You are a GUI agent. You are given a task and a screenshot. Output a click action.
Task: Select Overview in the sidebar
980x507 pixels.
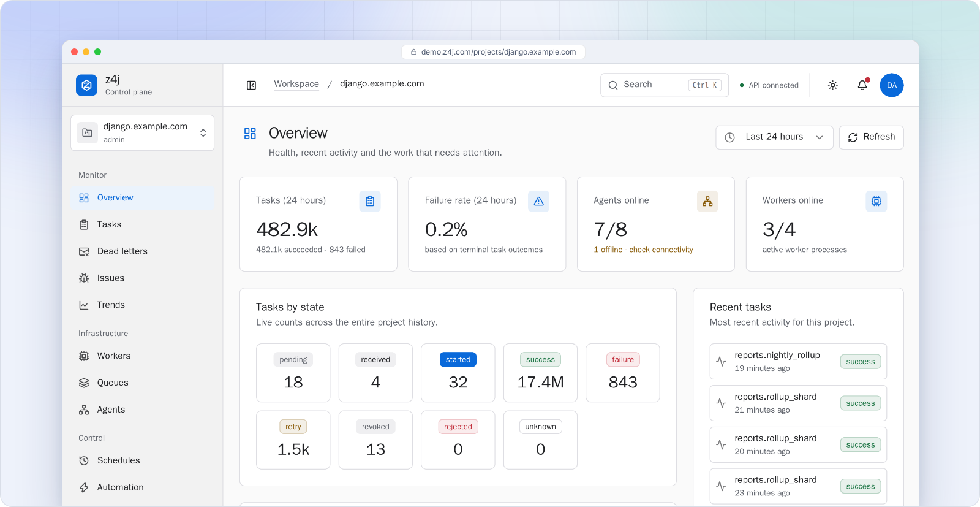point(142,197)
